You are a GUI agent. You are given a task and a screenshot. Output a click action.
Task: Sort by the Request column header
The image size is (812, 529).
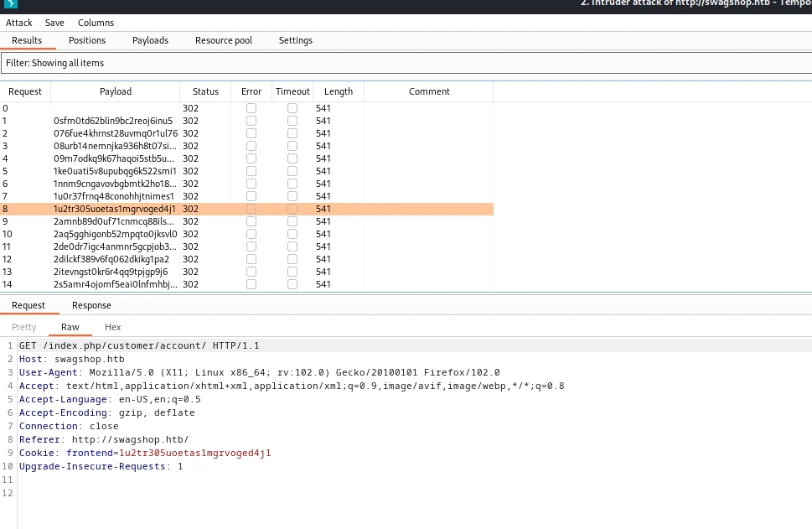click(x=25, y=91)
